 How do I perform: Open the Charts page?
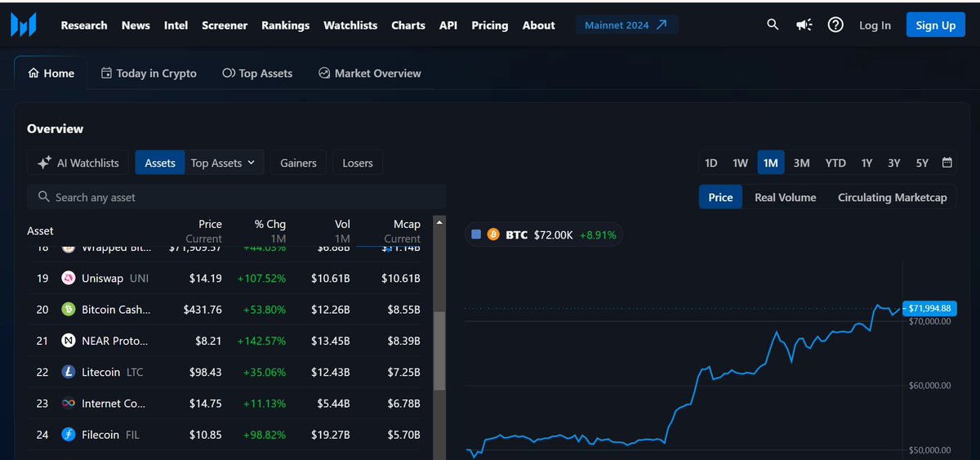pos(408,25)
